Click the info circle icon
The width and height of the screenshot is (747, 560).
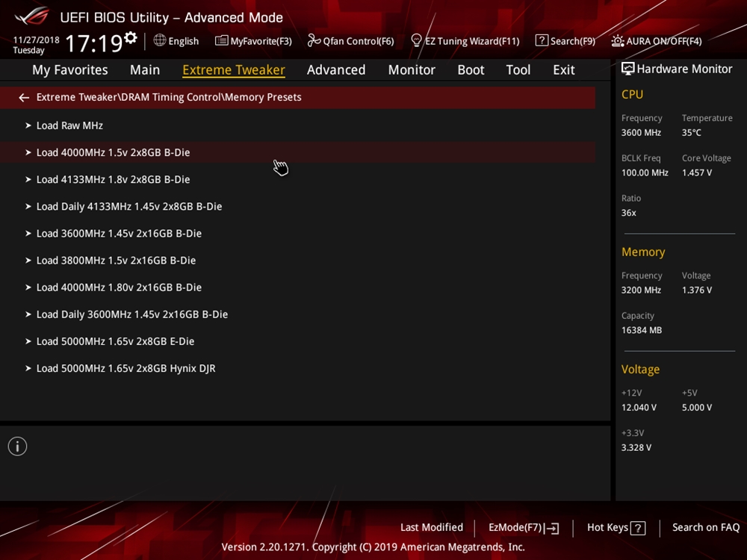tap(18, 447)
